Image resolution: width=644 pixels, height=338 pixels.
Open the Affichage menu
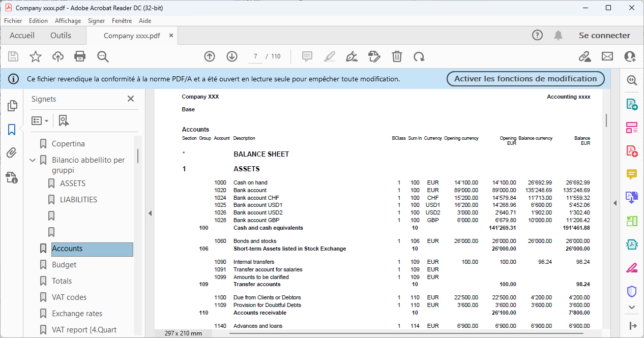point(68,21)
